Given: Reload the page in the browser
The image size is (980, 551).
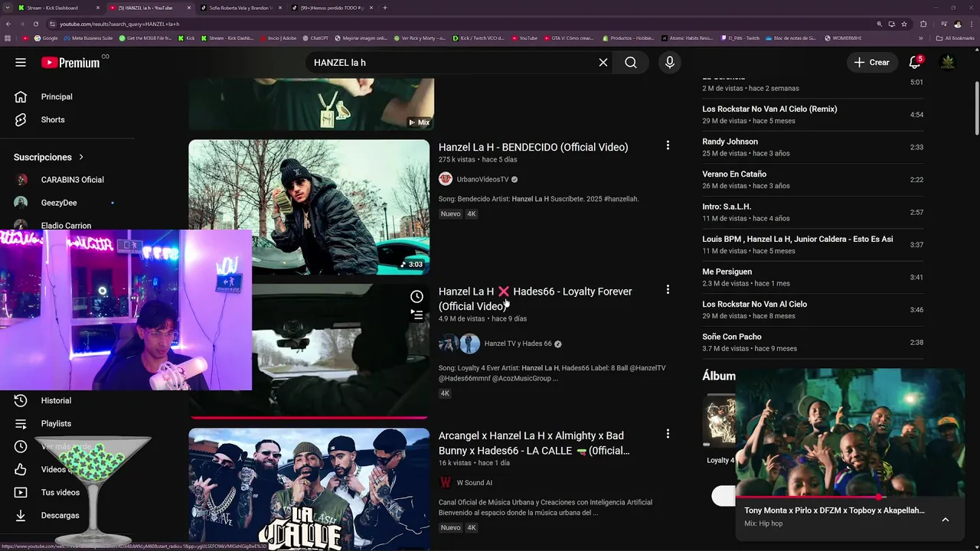Looking at the screenshot, I should pos(38,24).
